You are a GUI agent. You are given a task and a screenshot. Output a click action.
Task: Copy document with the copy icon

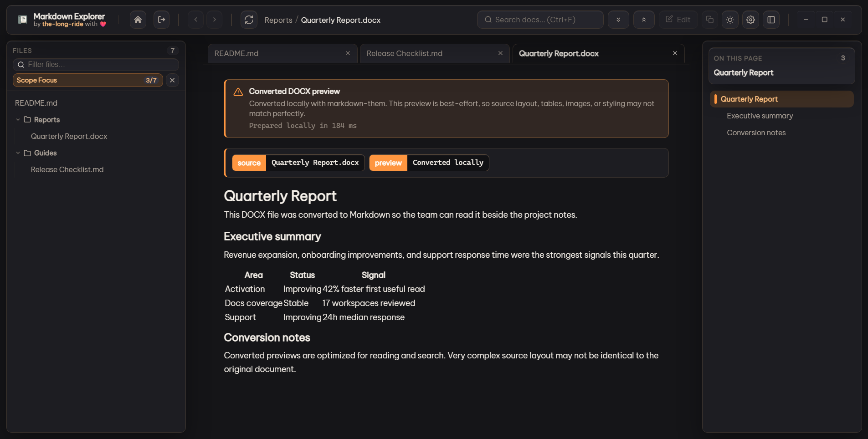tap(709, 20)
